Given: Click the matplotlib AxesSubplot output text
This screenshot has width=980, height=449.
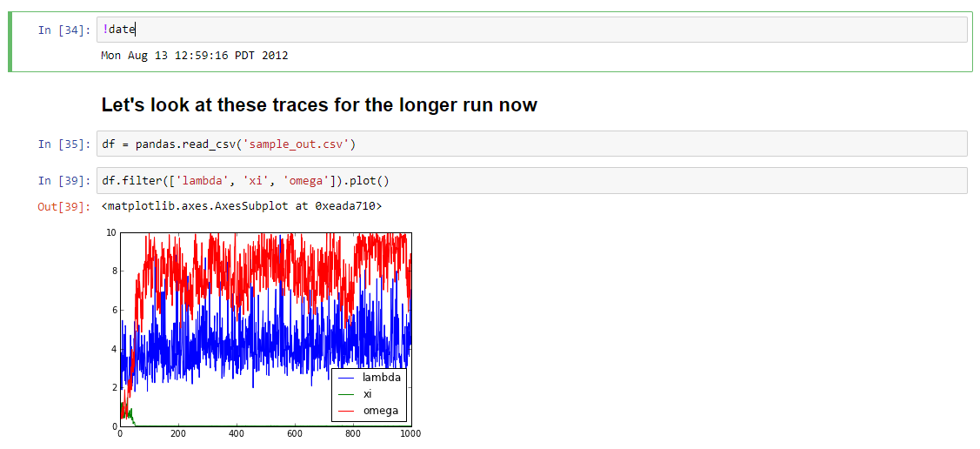Looking at the screenshot, I should point(241,207).
